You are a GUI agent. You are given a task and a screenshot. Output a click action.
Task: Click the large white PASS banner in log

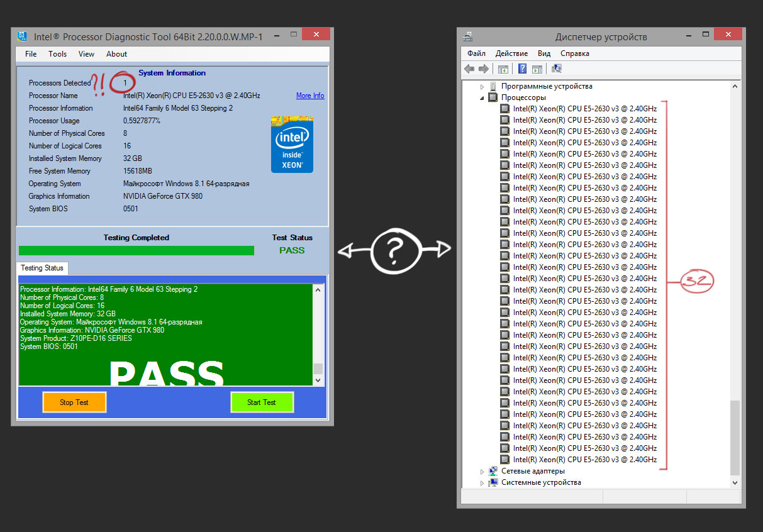tap(167, 372)
